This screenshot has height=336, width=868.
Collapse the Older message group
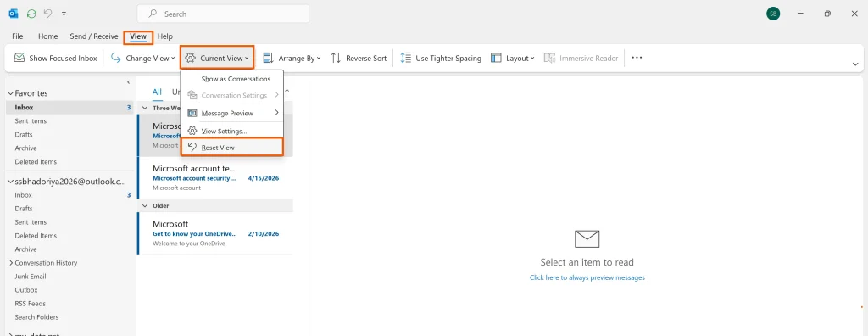(145, 205)
